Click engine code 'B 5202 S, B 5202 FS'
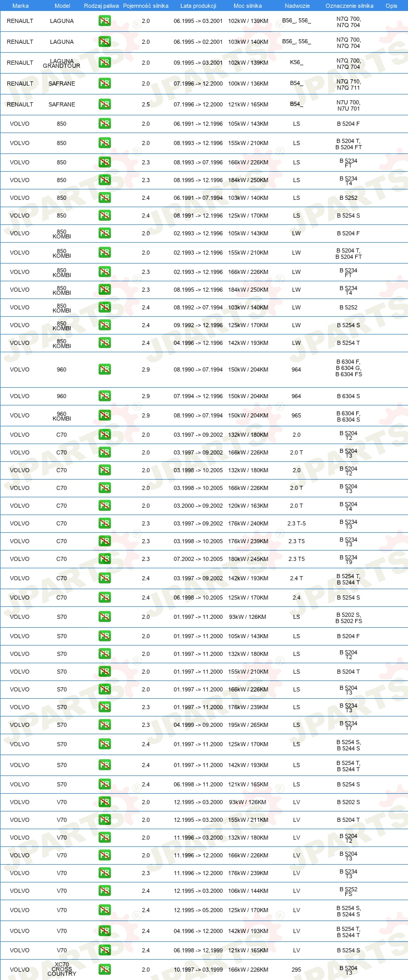 click(349, 618)
